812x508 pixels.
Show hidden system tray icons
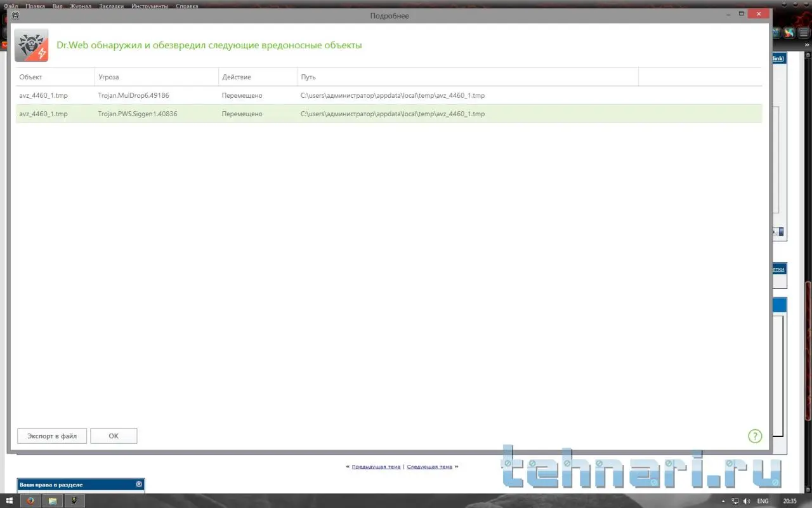(724, 502)
